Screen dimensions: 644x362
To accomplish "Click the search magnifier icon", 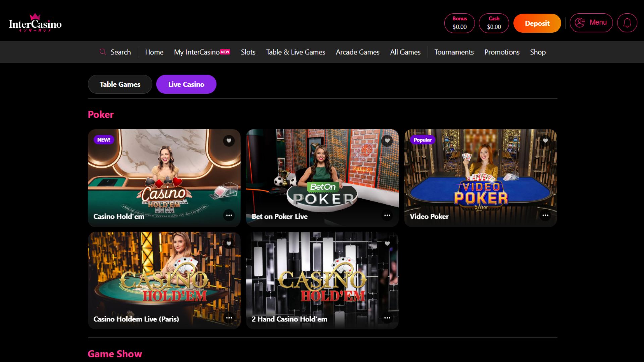I will click(x=103, y=52).
